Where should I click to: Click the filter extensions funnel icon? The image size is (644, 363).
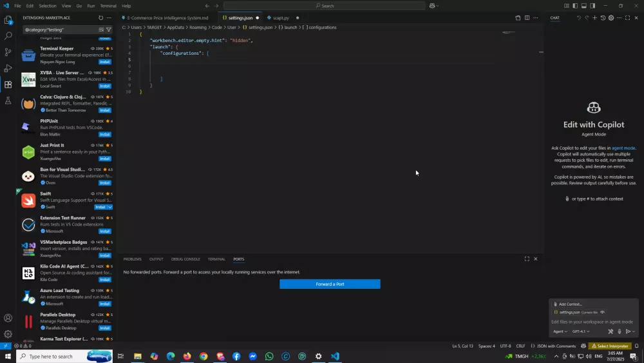(x=108, y=30)
